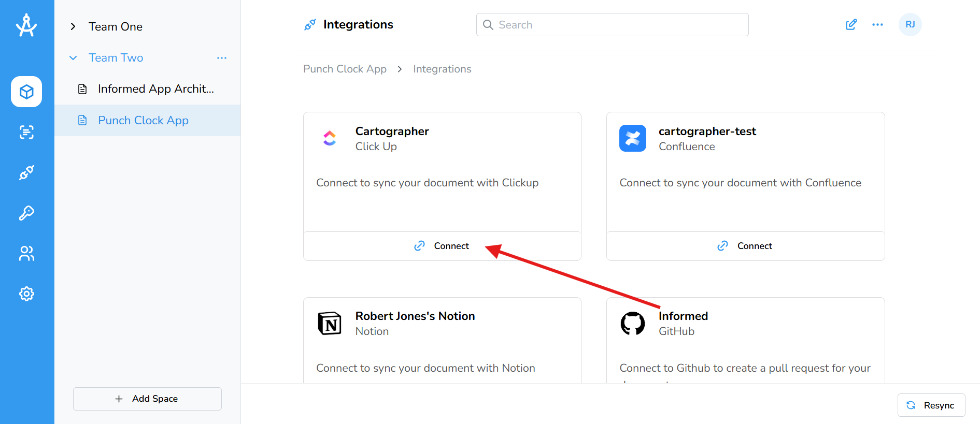Image resolution: width=980 pixels, height=424 pixels.
Task: Open the scan-text icon in sidebar
Action: [26, 132]
